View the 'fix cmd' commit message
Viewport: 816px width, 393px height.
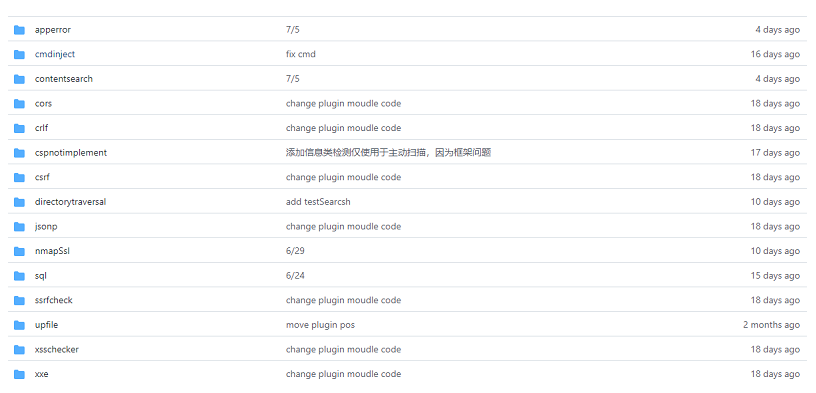[x=301, y=54]
